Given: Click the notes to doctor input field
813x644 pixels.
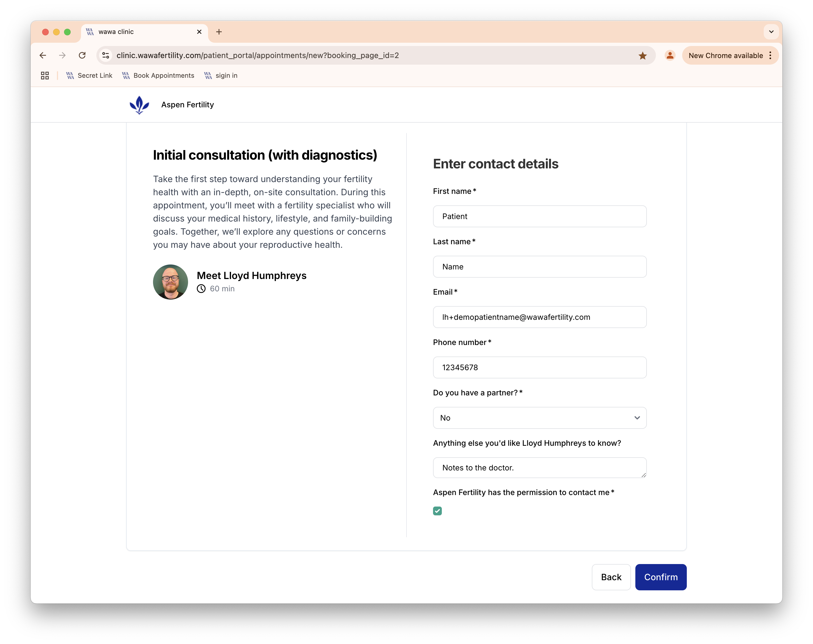Looking at the screenshot, I should (539, 467).
